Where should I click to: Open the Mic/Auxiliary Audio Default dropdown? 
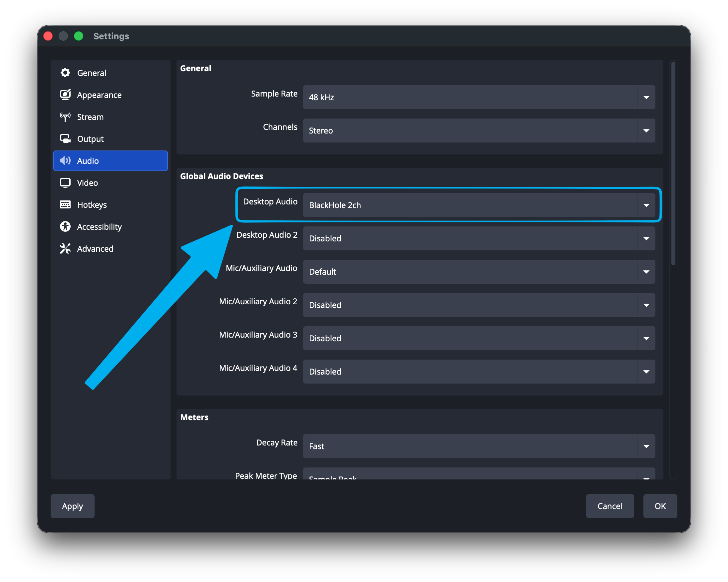(x=479, y=271)
